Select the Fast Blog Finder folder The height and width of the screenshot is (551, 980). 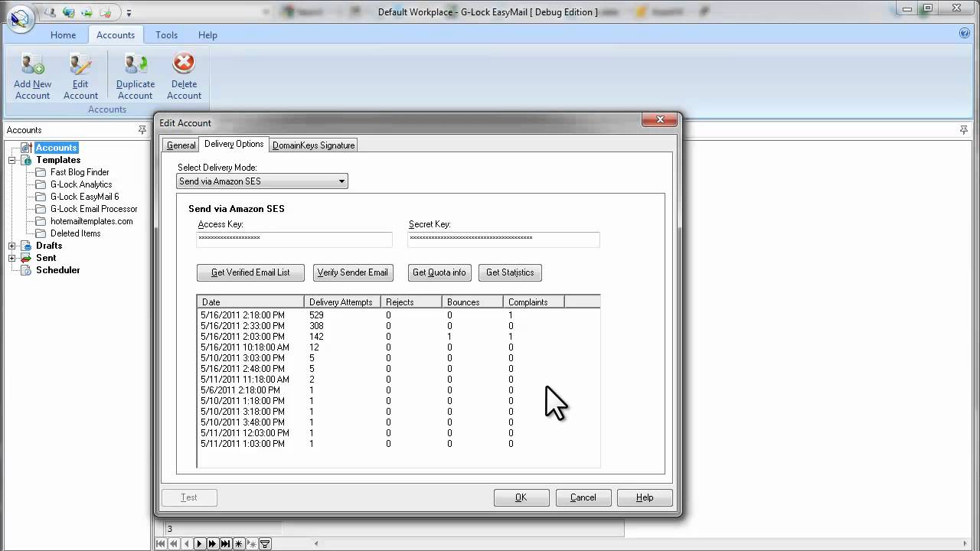coord(80,172)
